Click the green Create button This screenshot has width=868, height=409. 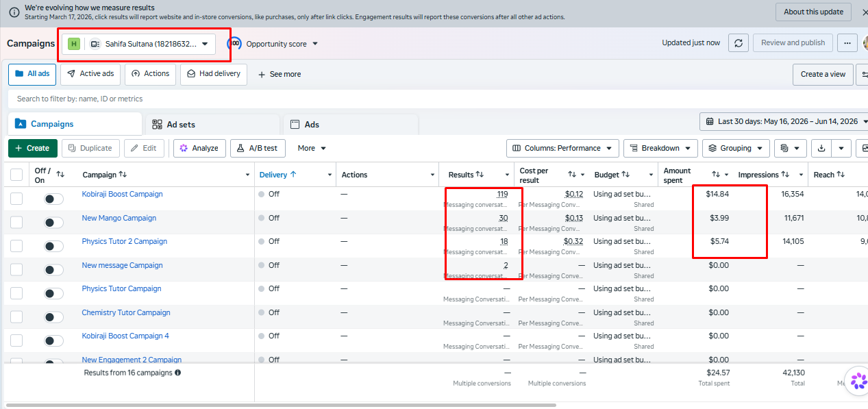click(x=33, y=148)
